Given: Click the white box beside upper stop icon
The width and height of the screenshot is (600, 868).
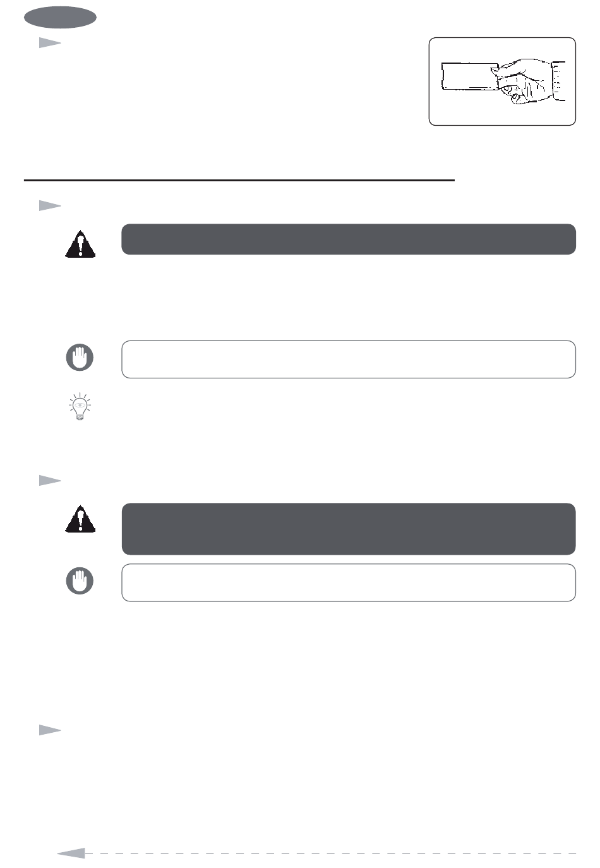Looking at the screenshot, I should tap(349, 359).
